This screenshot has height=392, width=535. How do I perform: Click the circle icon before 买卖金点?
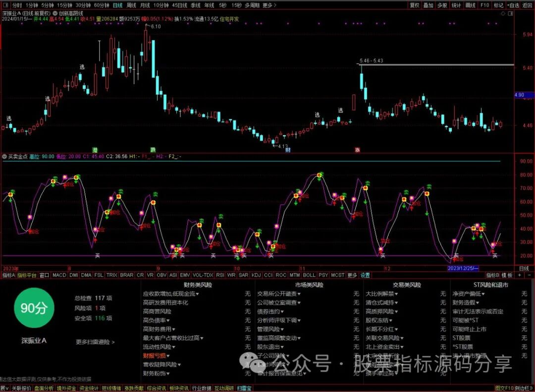(4, 157)
